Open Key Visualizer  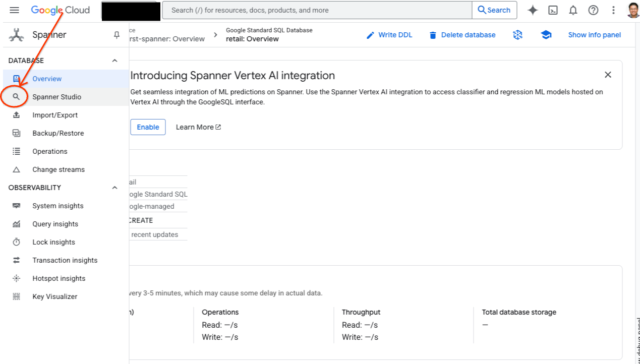(54, 296)
